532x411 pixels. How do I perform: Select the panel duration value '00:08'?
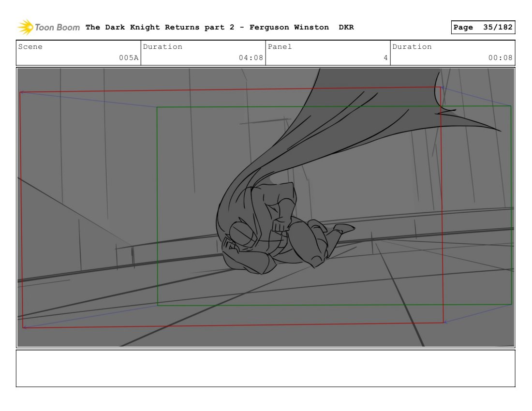click(x=501, y=58)
